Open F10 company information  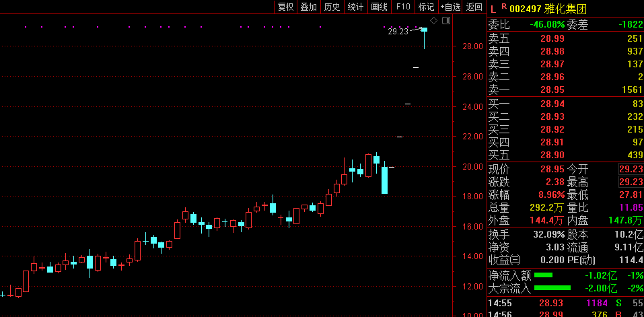tap(403, 7)
